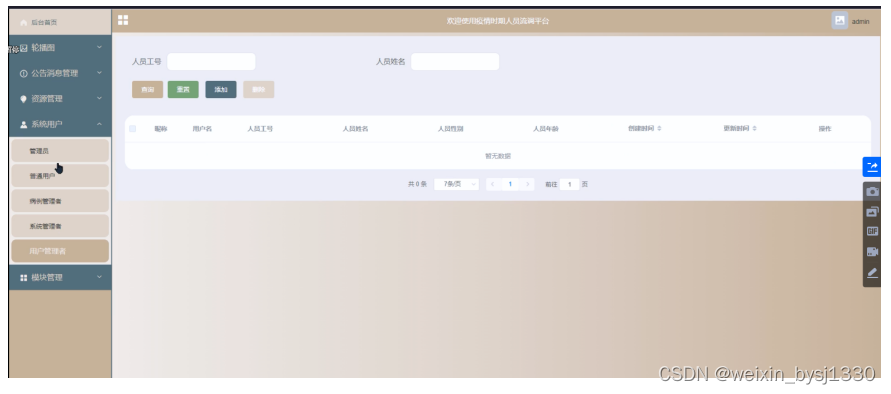Open 后台首页 in the sidebar
This screenshot has width=891, height=394.
point(60,23)
